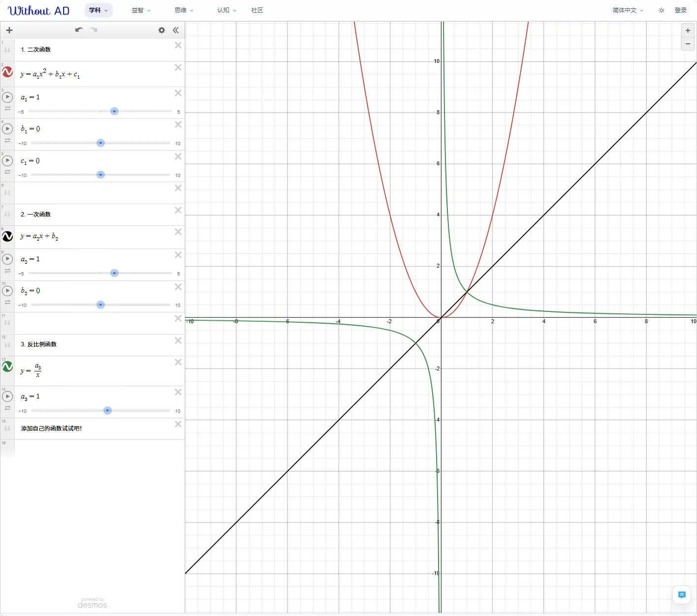Viewport: 697px width, 616px height.
Task: Go to the 社区 page
Action: [x=257, y=10]
